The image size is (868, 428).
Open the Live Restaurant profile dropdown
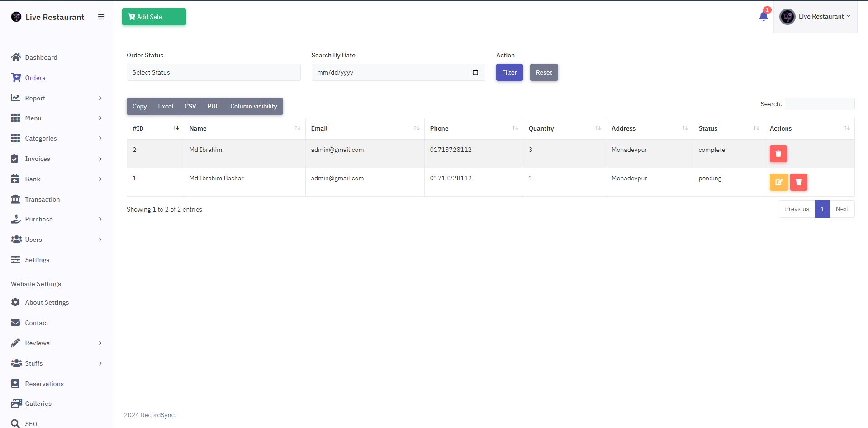815,17
